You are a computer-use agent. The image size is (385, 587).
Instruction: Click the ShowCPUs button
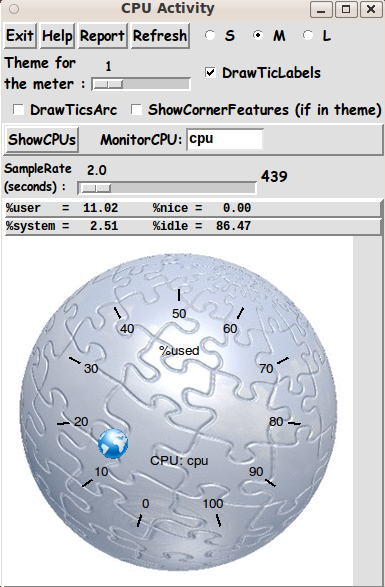coord(42,140)
